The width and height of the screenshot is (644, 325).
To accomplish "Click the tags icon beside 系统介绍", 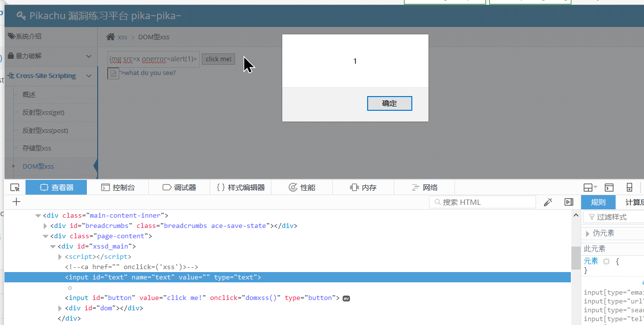I will tap(11, 36).
